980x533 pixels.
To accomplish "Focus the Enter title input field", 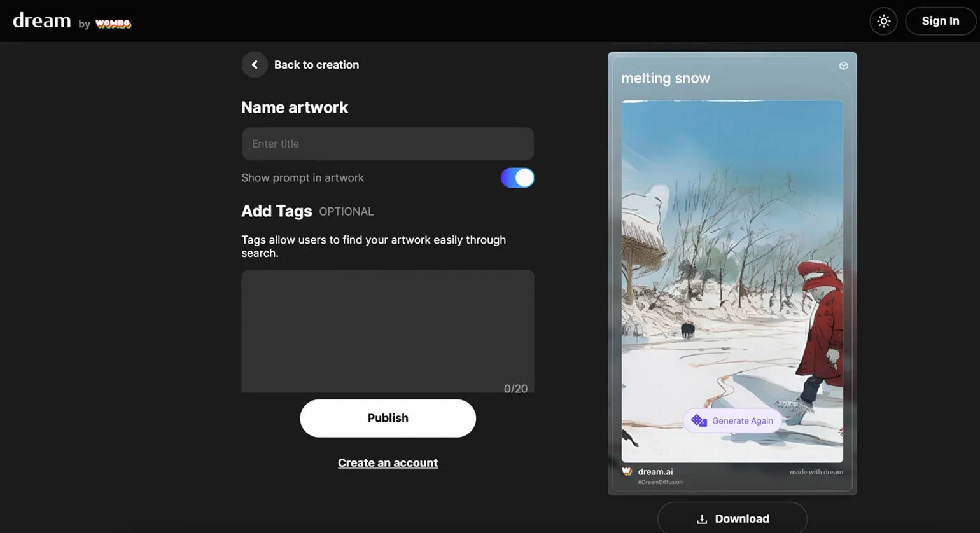I will coord(388,144).
